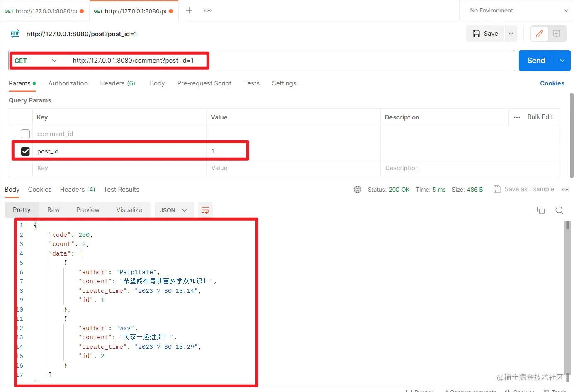
Task: Open the Cookies link on the right
Action: point(552,83)
